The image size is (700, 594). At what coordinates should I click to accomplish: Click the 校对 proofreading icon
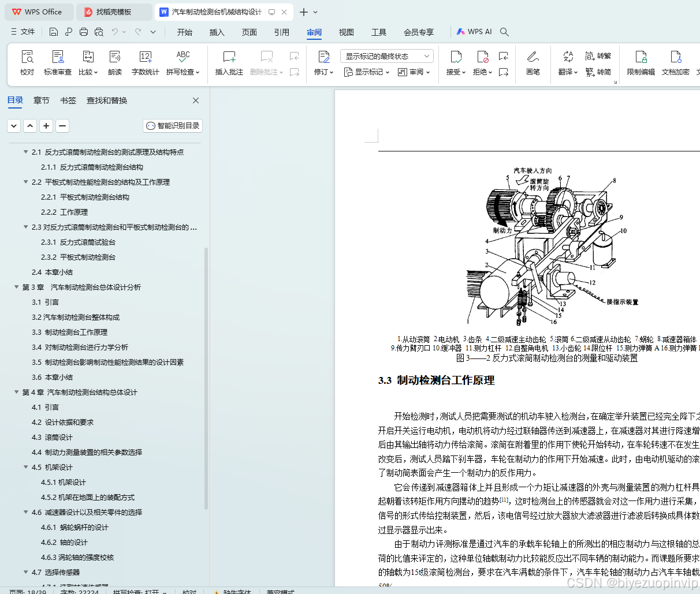click(x=27, y=62)
